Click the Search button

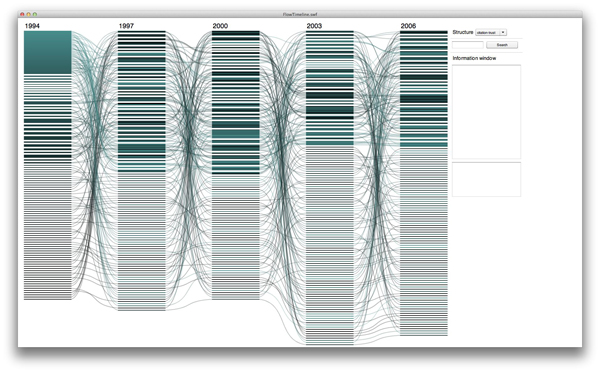click(x=502, y=45)
